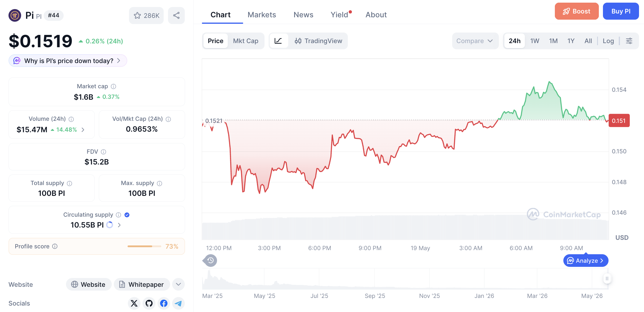This screenshot has height=312, width=644.
Task: Open the Yield tab
Action: (340, 15)
